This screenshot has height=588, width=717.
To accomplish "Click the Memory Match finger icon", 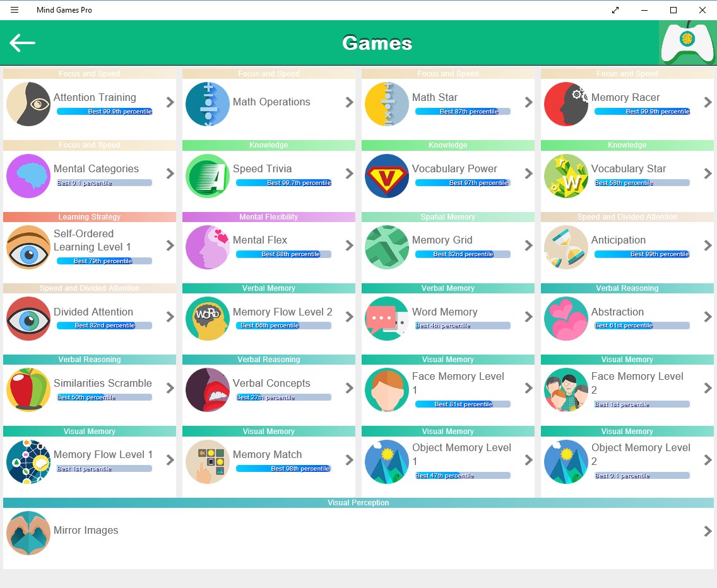I will click(x=208, y=461).
